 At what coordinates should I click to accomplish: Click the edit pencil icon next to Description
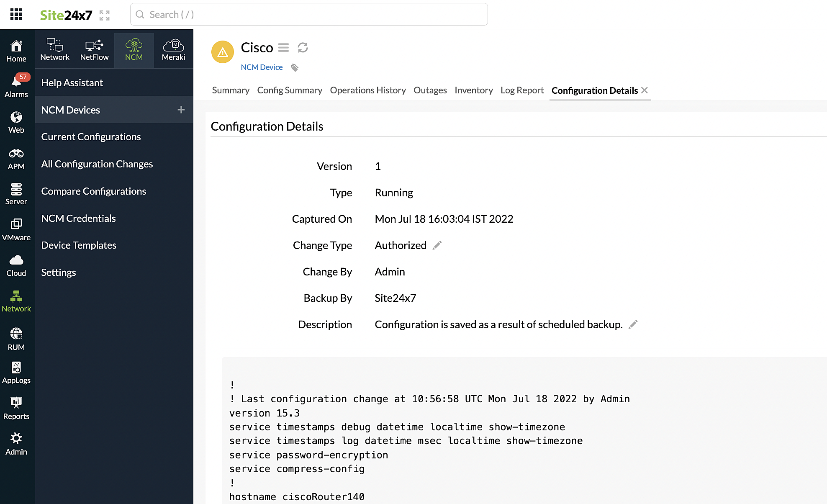pyautogui.click(x=633, y=324)
